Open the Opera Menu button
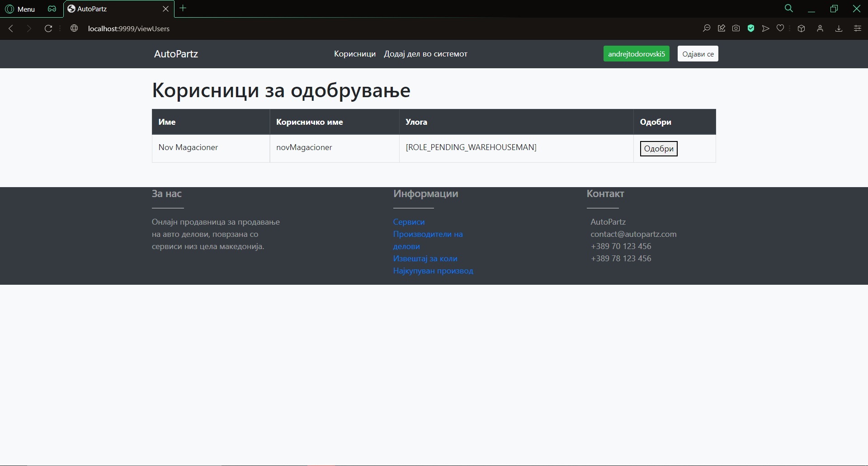The width and height of the screenshot is (868, 466). coord(20,9)
